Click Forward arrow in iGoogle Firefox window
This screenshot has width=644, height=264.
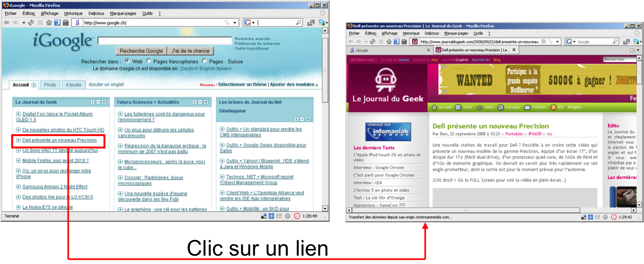(16, 23)
